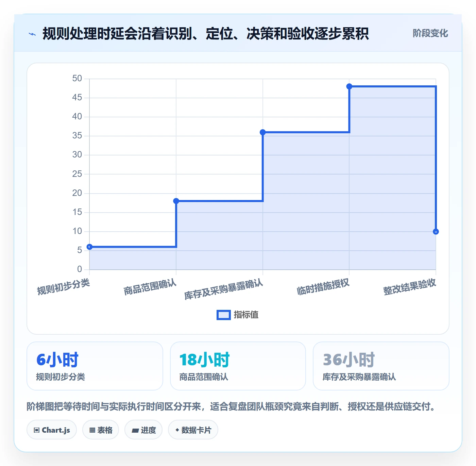Click the Chart.js tag
The image size is (476, 466).
coord(52,430)
